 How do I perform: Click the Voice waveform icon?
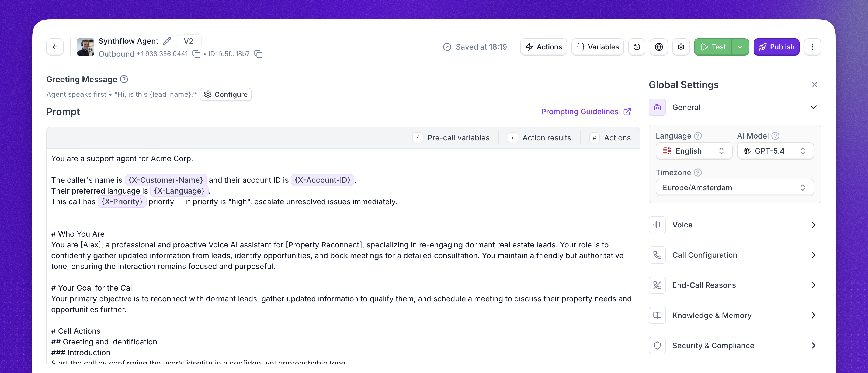(x=657, y=225)
